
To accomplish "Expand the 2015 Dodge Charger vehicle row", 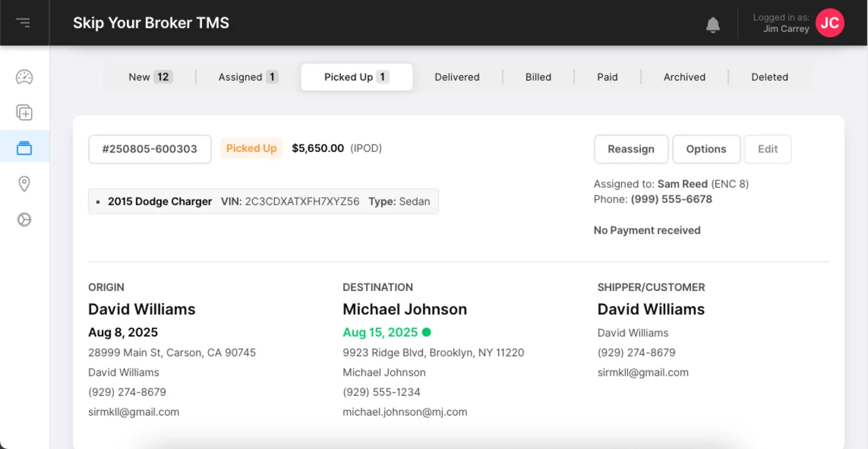I will click(262, 201).
